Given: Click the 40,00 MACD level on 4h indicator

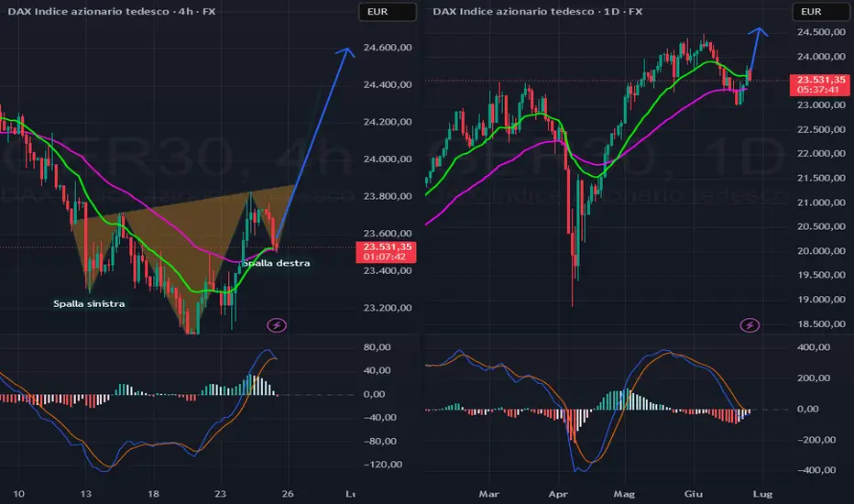Looking at the screenshot, I should click(378, 370).
